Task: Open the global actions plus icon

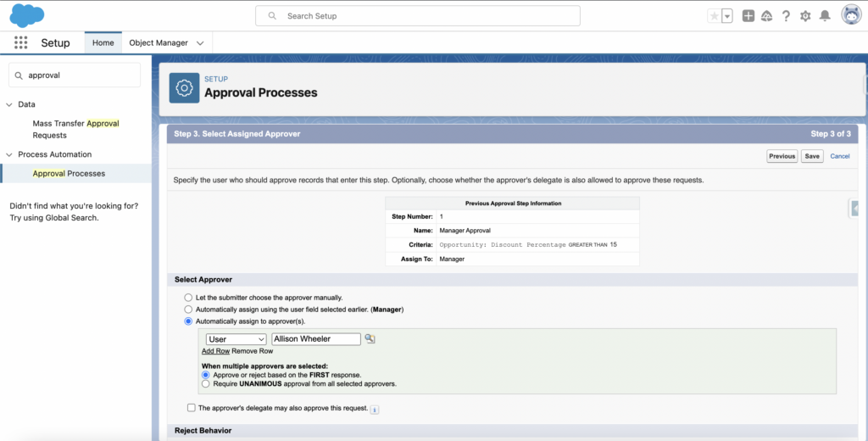Action: [748, 16]
